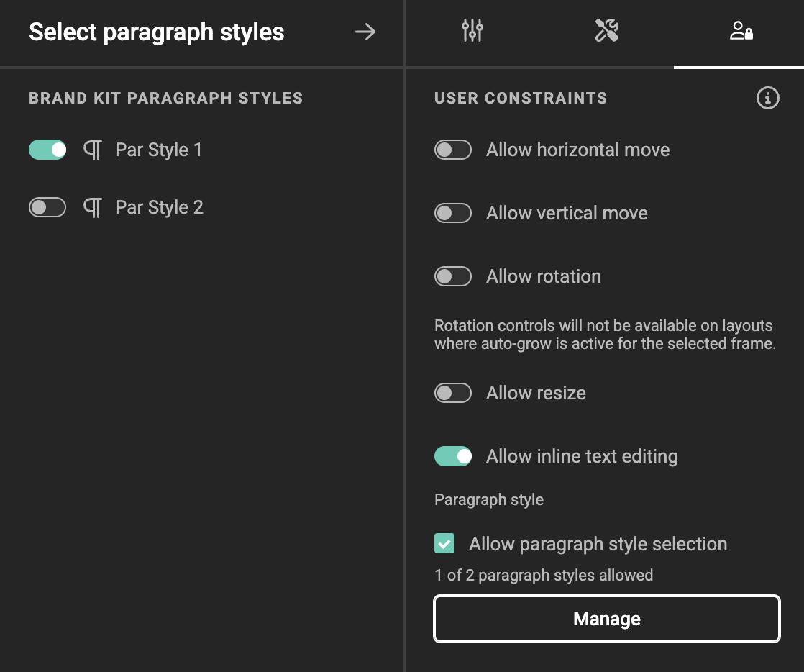Screen dimensions: 804x672
Task: Enable the Par Style 2 toggle
Action: click(x=47, y=207)
